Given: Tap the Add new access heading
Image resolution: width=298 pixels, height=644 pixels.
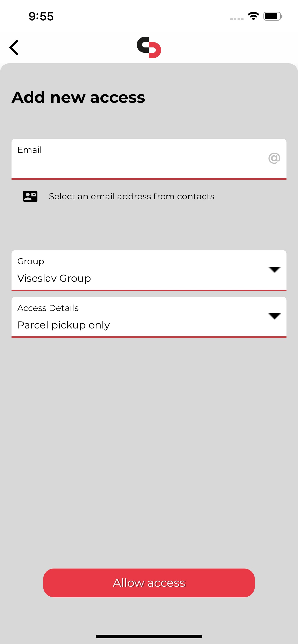Looking at the screenshot, I should tap(78, 97).
